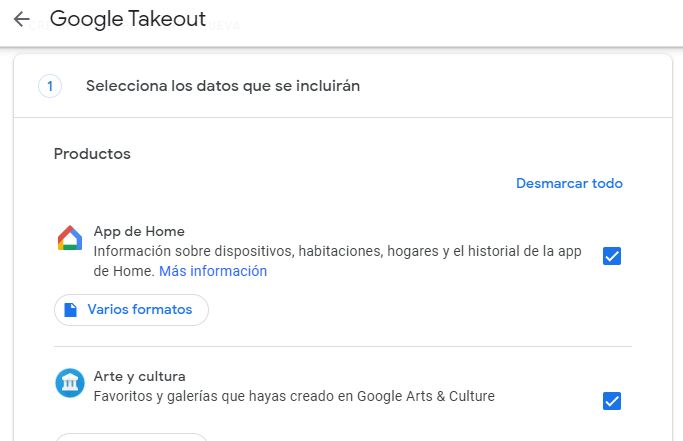Click the Google Home app icon

pyautogui.click(x=70, y=238)
